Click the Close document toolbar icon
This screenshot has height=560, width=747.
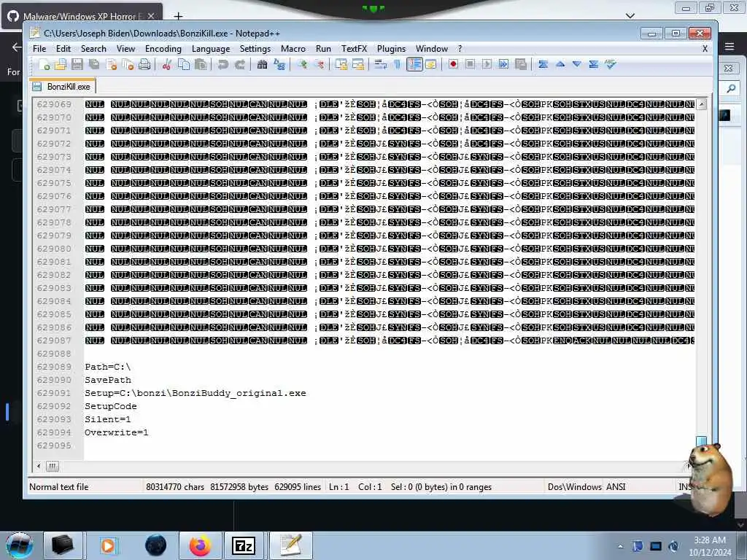112,64
